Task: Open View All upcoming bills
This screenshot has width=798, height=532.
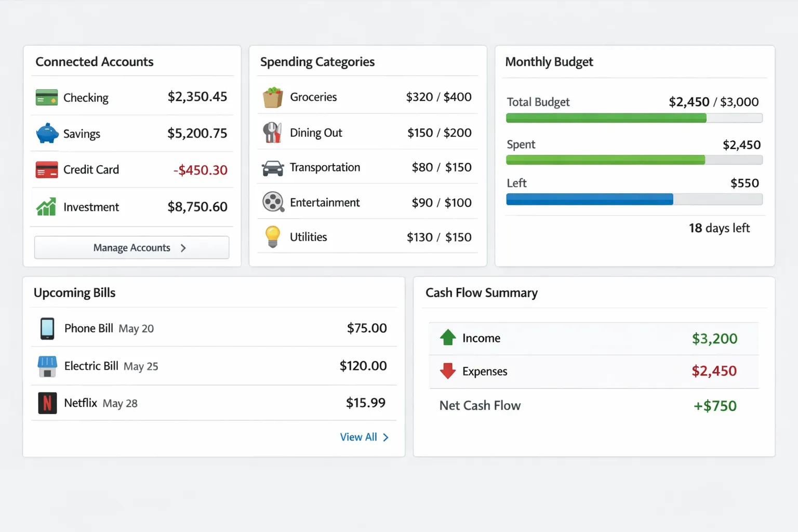Action: click(358, 437)
